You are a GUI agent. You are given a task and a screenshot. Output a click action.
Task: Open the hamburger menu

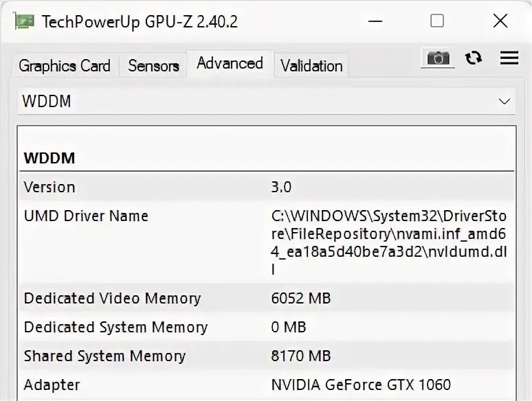[x=509, y=58]
